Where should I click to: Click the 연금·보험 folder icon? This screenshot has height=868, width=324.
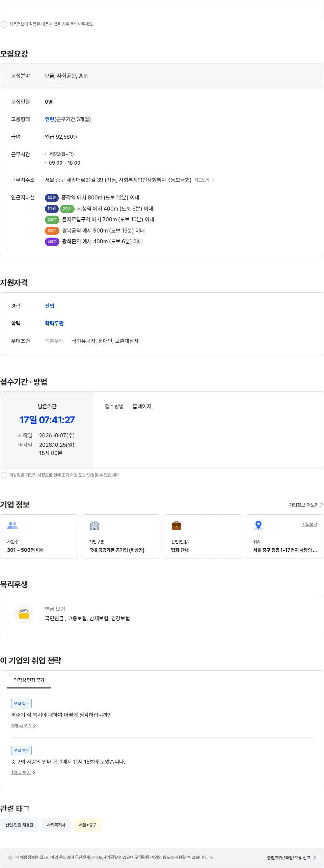tap(24, 614)
